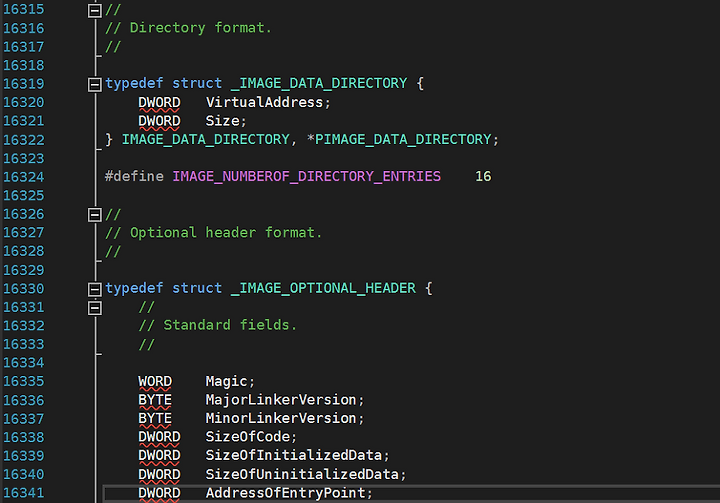This screenshot has width=720, height=503.
Task: Click DWORD type on the AddressOfEntryPoint line
Action: pyautogui.click(x=159, y=493)
